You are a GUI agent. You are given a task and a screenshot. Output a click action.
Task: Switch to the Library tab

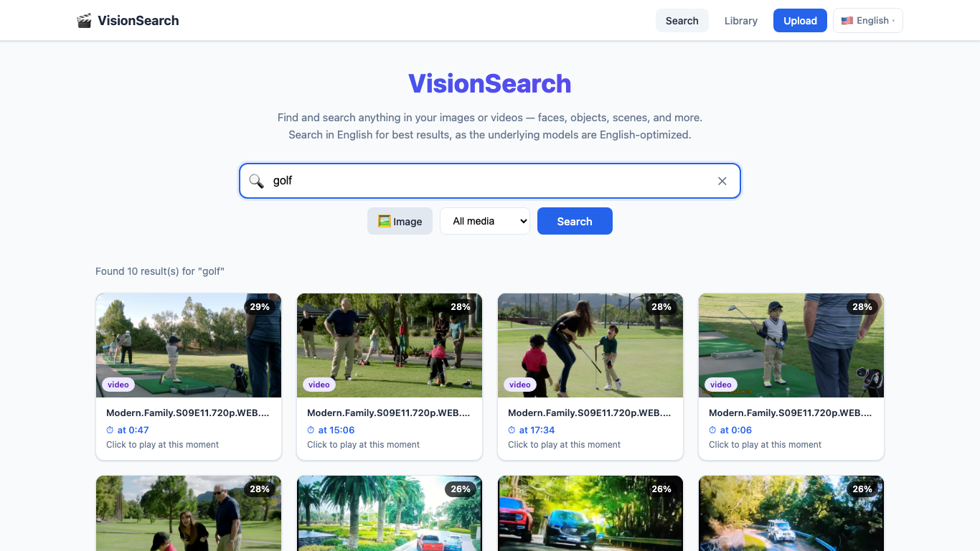click(x=740, y=20)
